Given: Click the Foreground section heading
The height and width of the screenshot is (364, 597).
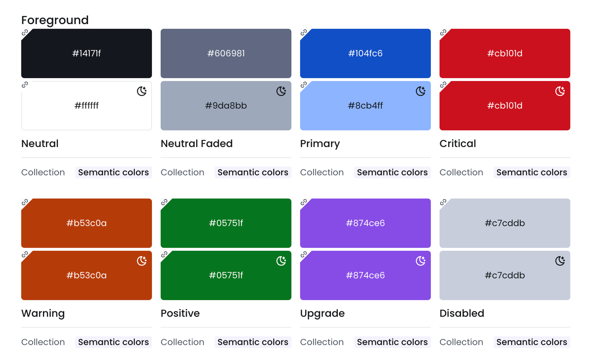Looking at the screenshot, I should [55, 20].
